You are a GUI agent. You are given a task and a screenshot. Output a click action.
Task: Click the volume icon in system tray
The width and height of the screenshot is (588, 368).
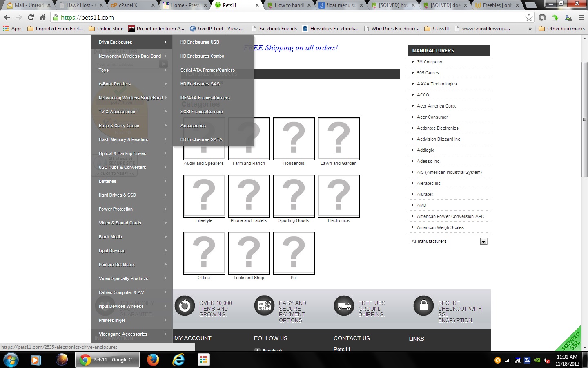[x=546, y=360]
